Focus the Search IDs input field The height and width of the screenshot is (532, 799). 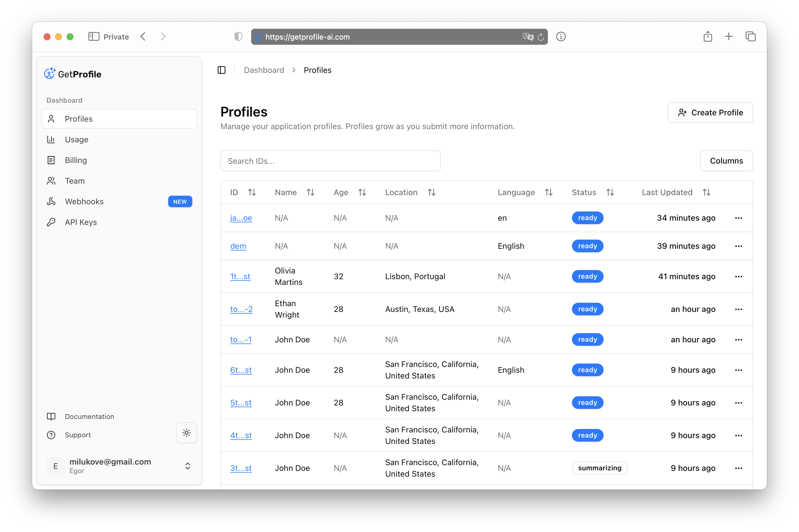coord(330,161)
